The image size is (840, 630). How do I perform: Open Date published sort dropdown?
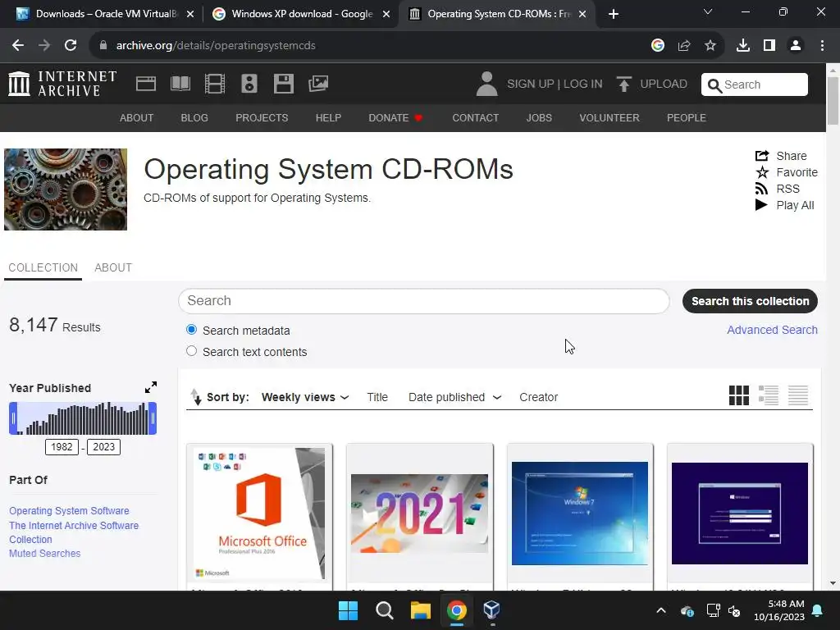click(x=454, y=398)
